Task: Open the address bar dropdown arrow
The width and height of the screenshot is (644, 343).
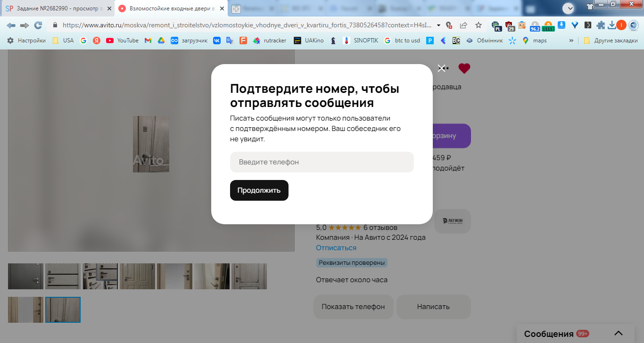Action: (439, 25)
